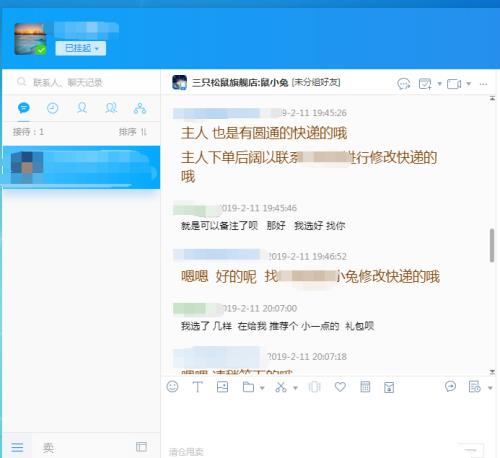Expand the arrow beside task note icon
The image size is (500, 458).
[439, 84]
